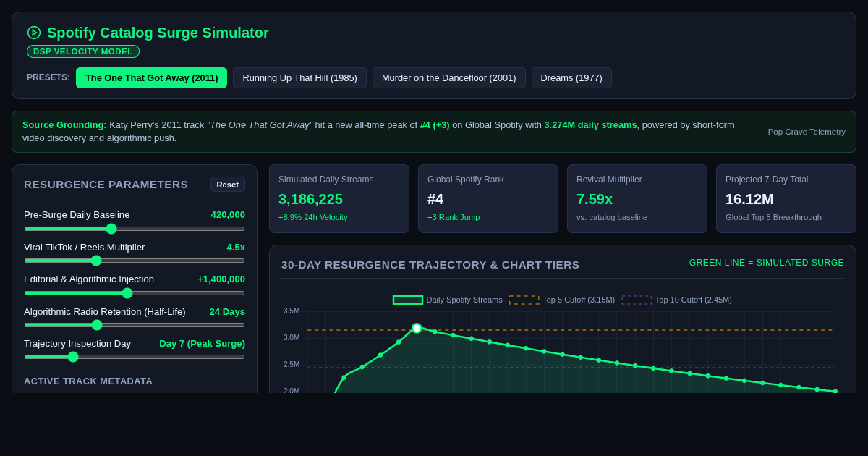Viewport: 868px width, 456px height.
Task: Click the DSP VELOCITY MODEL badge
Action: (83, 51)
